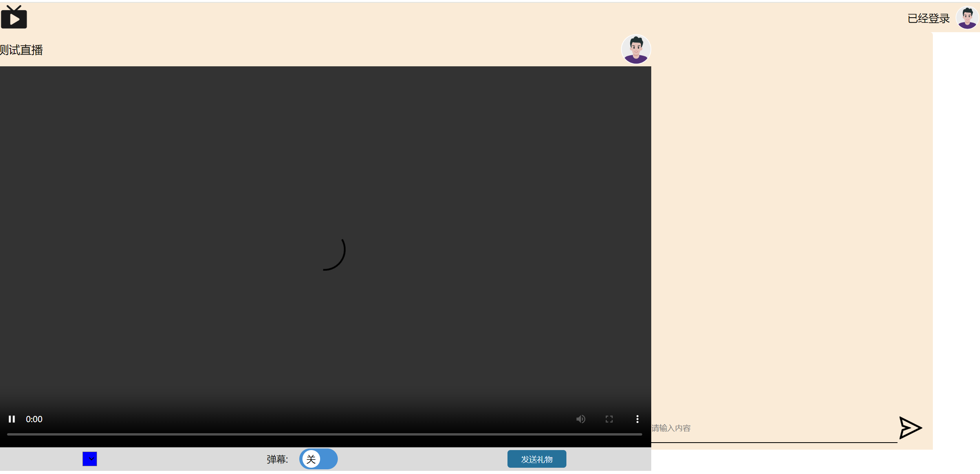Toggle the 弹幕 switch showing 关

(318, 459)
